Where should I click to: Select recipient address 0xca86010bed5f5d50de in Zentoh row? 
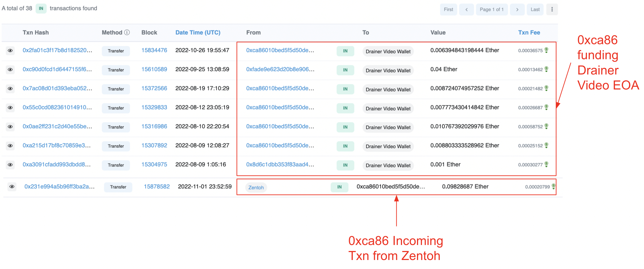(391, 187)
